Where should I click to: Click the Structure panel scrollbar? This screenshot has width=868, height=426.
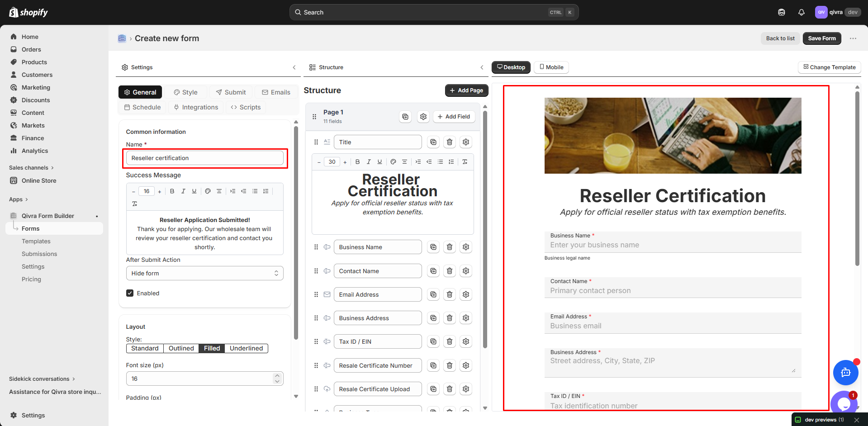[485, 230]
